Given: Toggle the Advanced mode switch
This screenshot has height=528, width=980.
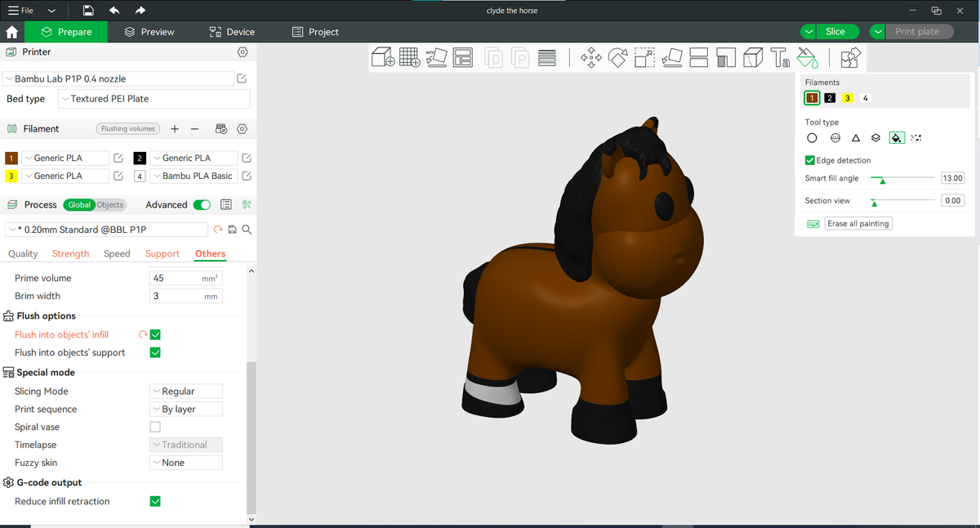Looking at the screenshot, I should click(202, 205).
